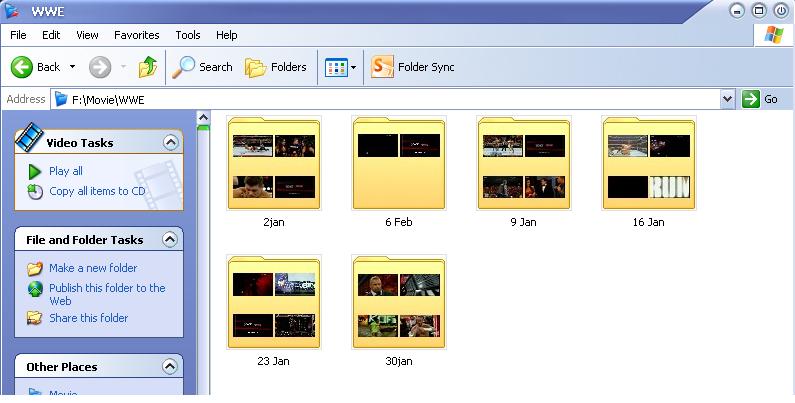Click the Publish to Web globe icon
795x403 pixels.
[x=35, y=289]
